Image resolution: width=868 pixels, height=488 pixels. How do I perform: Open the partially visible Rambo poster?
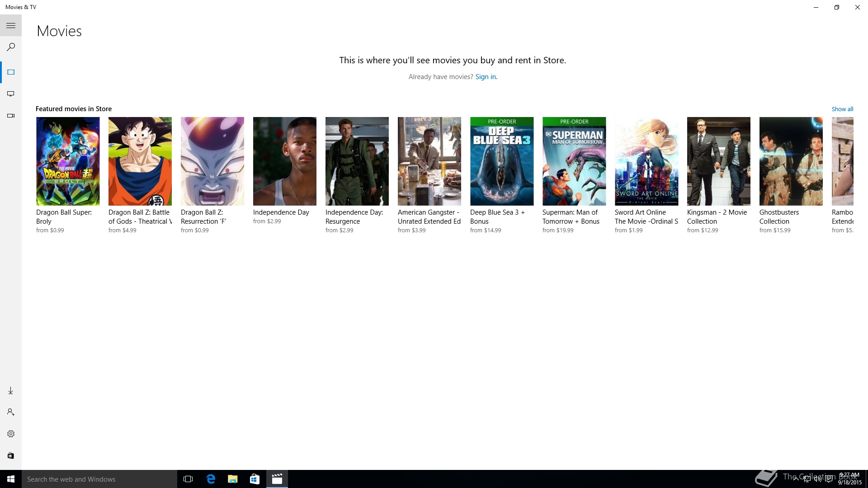pos(843,161)
